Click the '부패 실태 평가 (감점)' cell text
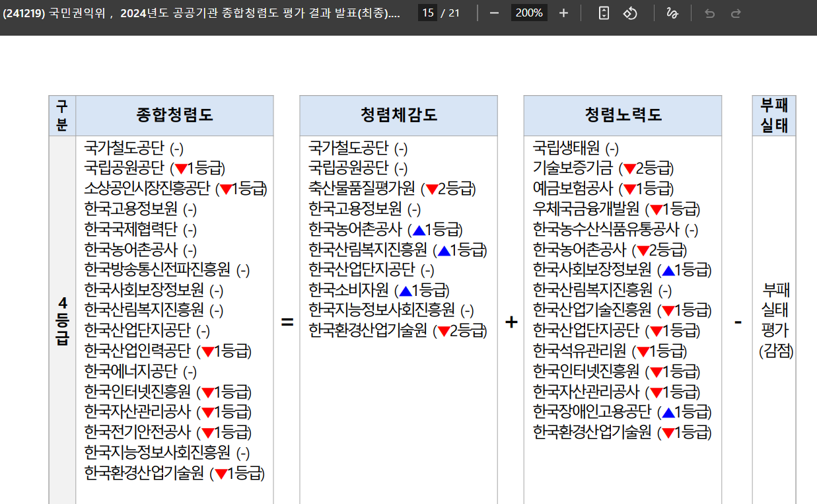817x504 pixels. [776, 320]
